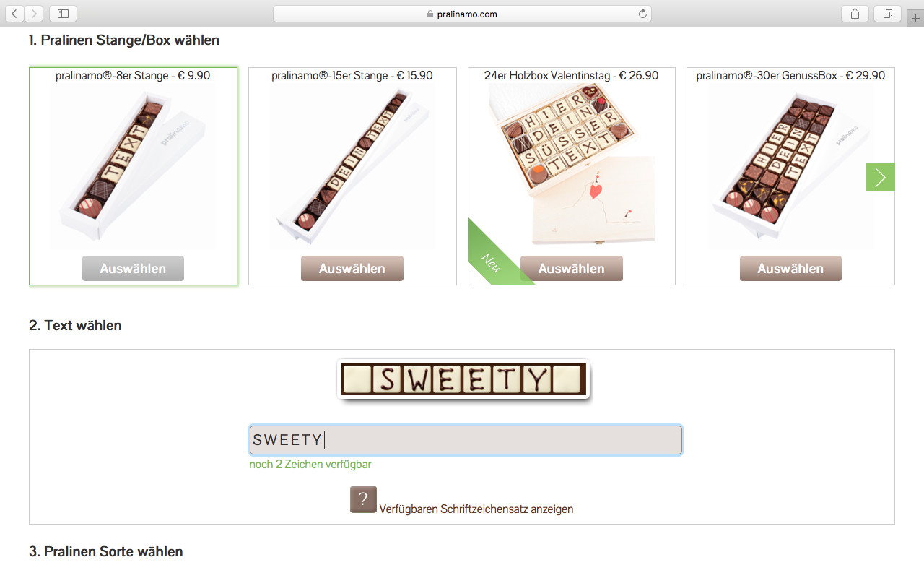The height and width of the screenshot is (578, 924).
Task: Click the question mark help icon
Action: (363, 499)
